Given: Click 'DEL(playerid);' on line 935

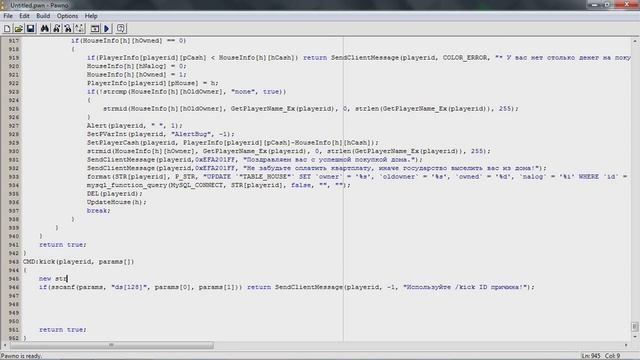Looking at the screenshot, I should click(x=114, y=193).
